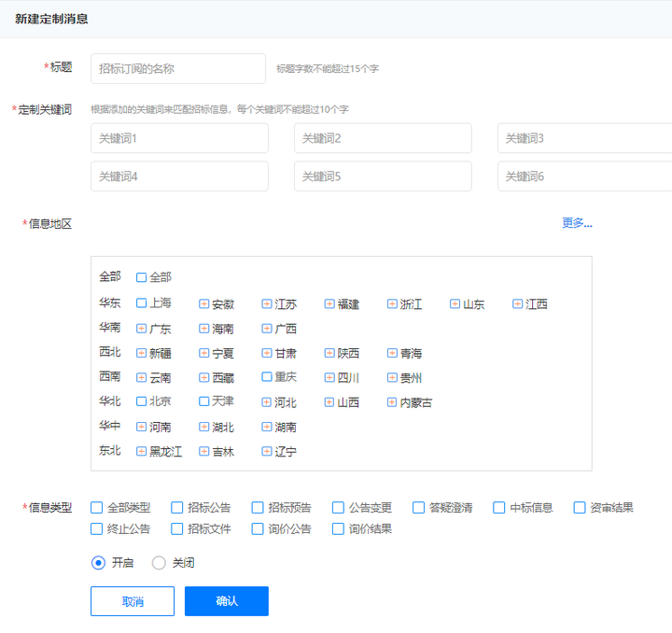Expand the 贵州 province plus icon

coord(392,377)
